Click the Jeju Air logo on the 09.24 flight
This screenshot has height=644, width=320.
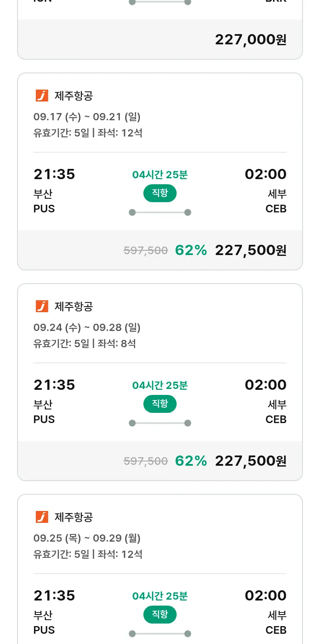42,306
